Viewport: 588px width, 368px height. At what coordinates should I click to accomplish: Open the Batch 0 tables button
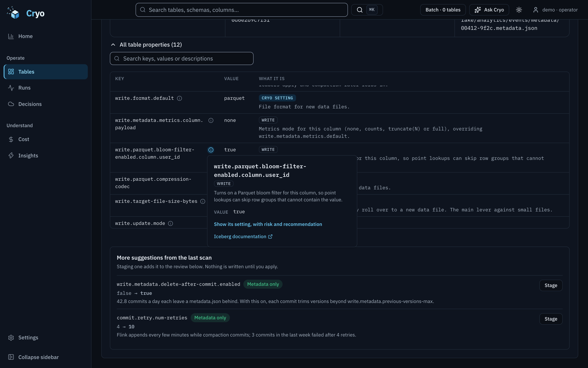tap(443, 10)
